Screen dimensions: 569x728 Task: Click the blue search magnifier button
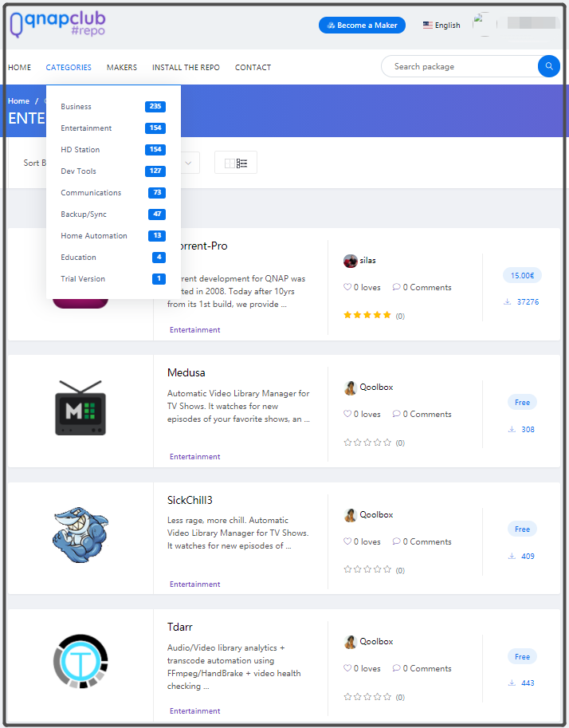(548, 66)
